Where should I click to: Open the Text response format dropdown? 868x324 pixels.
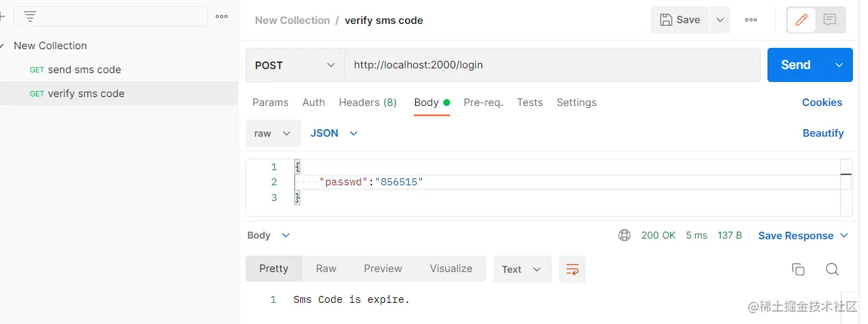click(522, 269)
